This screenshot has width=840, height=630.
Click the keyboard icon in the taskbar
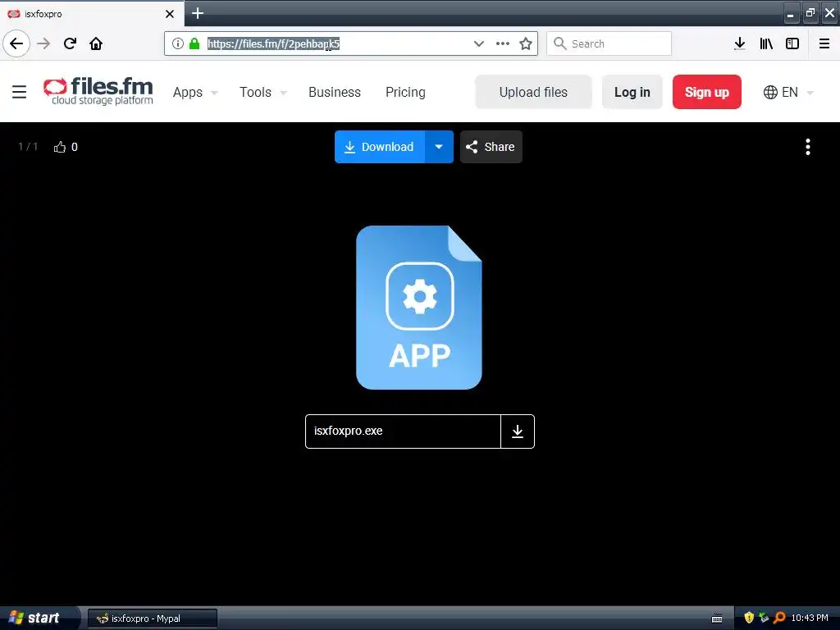(x=717, y=619)
